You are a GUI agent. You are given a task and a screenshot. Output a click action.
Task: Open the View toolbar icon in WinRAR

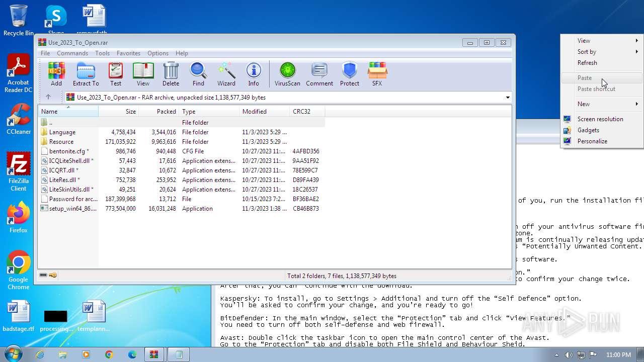[143, 74]
